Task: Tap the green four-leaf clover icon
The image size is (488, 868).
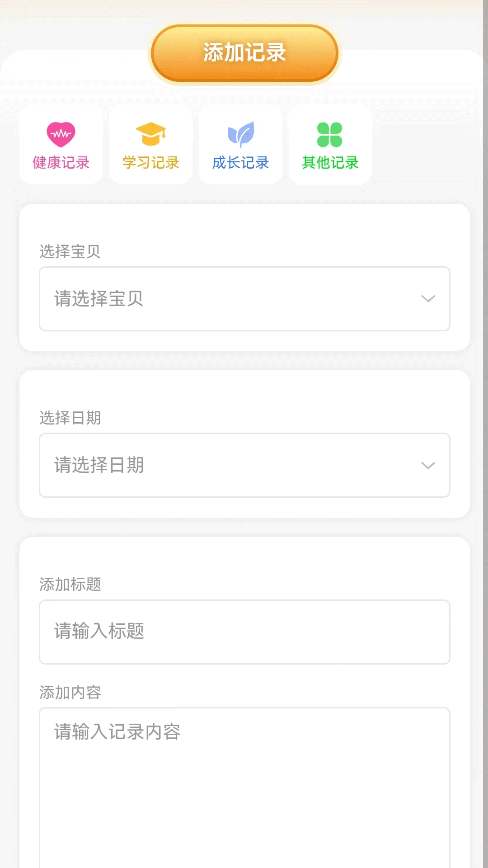Action: [x=330, y=135]
